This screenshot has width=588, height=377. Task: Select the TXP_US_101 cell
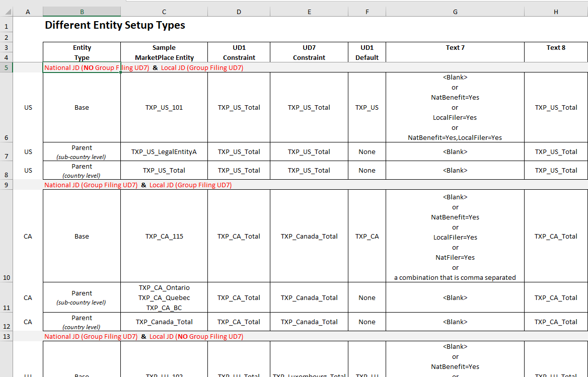[x=164, y=107]
